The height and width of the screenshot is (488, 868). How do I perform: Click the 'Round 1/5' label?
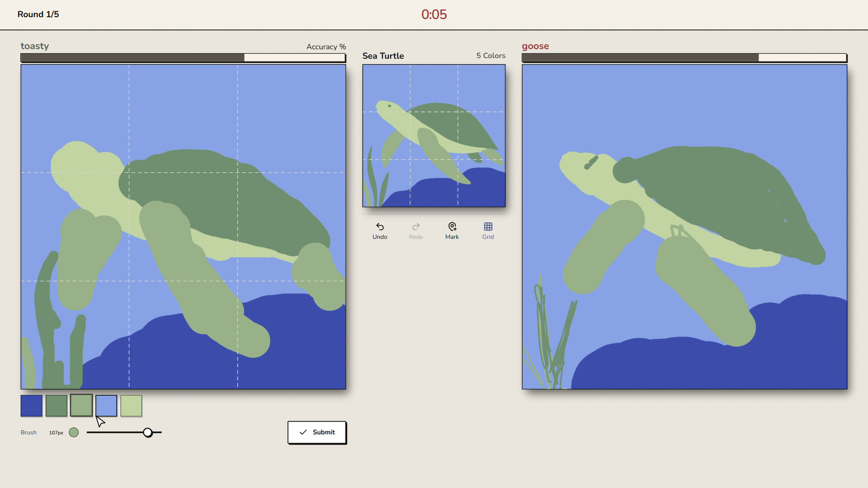point(38,14)
